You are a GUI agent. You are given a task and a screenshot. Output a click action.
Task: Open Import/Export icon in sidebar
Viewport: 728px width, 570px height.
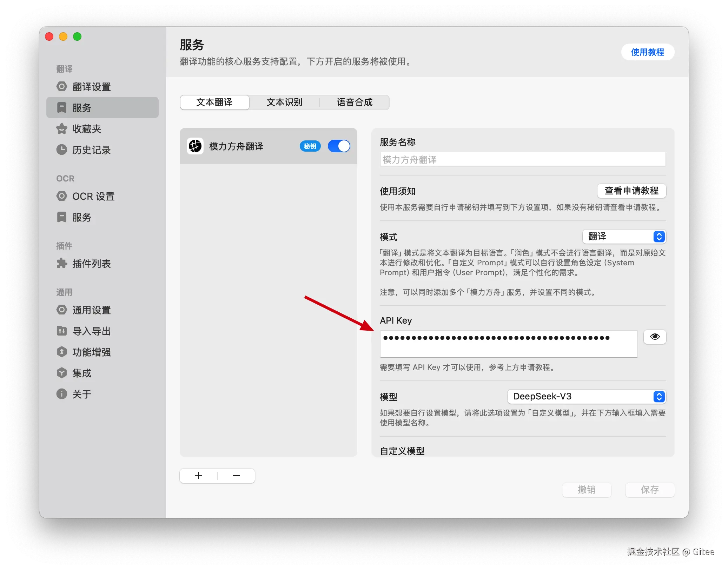pyautogui.click(x=62, y=331)
